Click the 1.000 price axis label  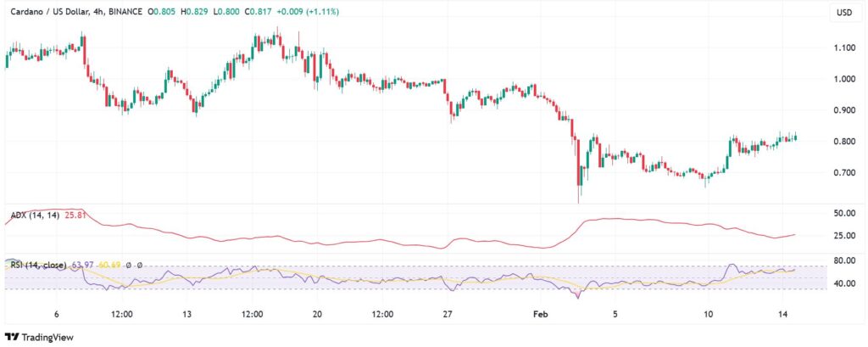[843, 80]
